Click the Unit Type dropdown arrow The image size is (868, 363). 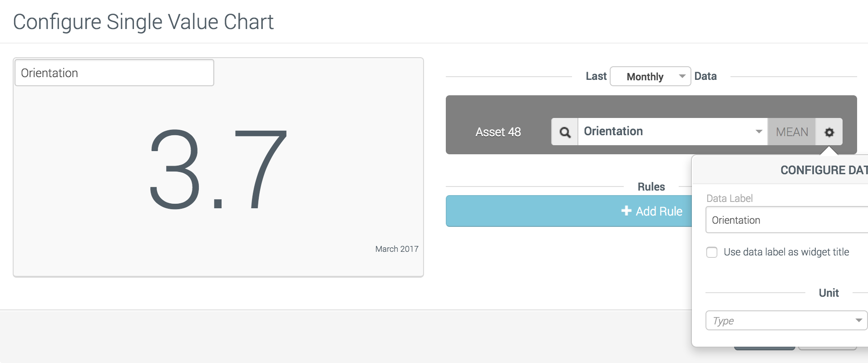click(858, 320)
